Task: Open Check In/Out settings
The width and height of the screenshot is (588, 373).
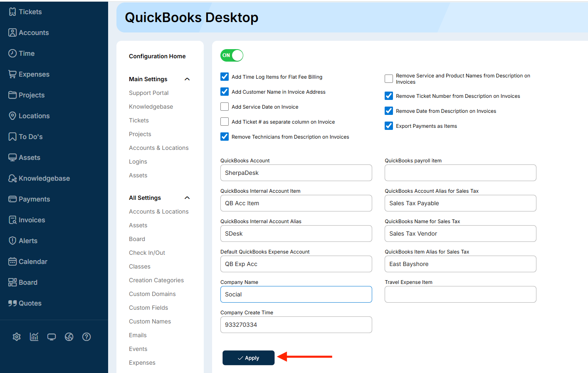Action: coord(147,253)
